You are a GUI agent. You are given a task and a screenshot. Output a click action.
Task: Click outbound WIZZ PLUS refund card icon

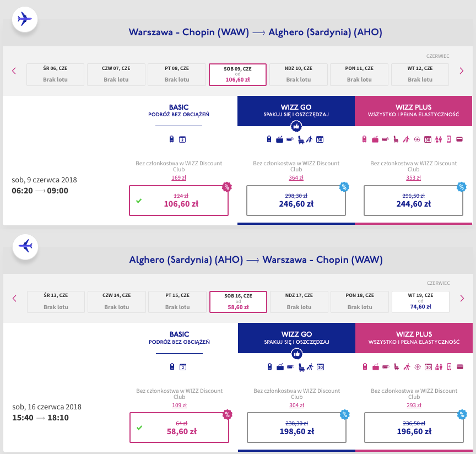click(x=459, y=139)
